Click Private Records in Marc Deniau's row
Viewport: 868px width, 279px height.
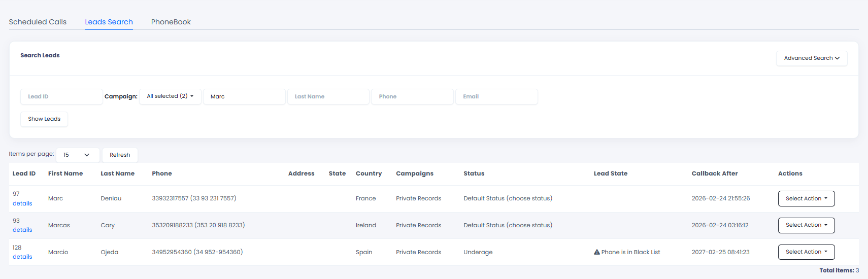coord(419,198)
